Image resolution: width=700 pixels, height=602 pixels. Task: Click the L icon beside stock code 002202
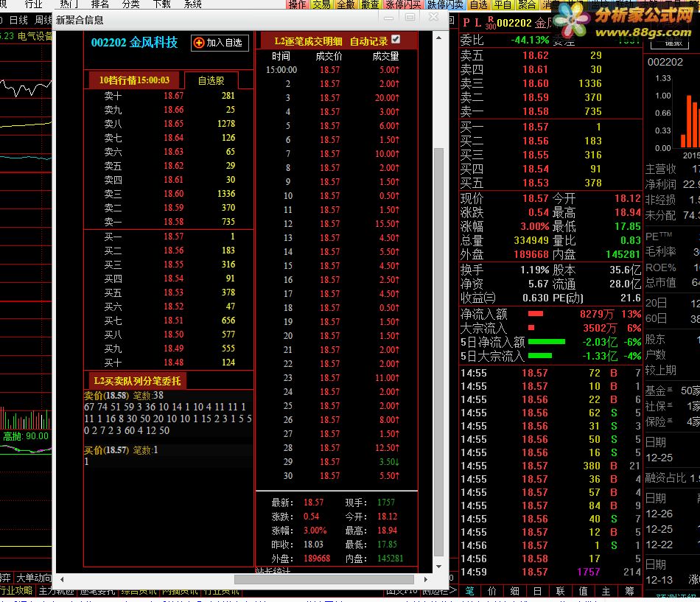point(478,23)
